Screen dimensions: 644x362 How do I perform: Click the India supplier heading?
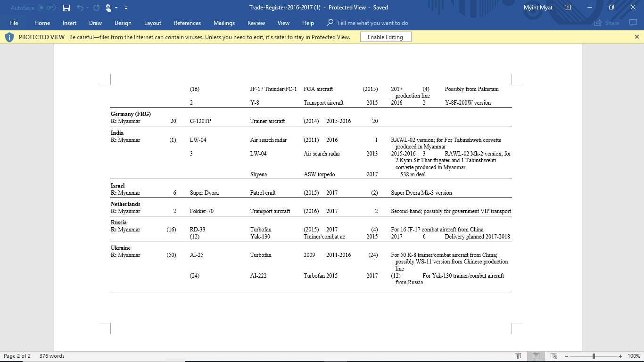[117, 133]
